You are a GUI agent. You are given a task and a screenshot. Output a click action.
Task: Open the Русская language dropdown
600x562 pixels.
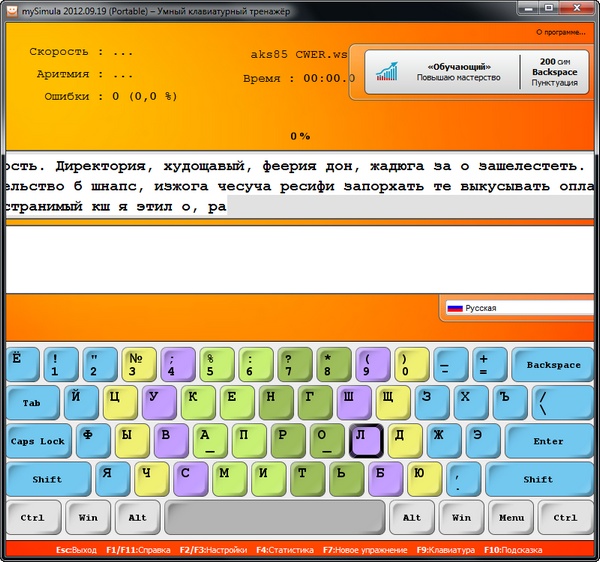[520, 309]
